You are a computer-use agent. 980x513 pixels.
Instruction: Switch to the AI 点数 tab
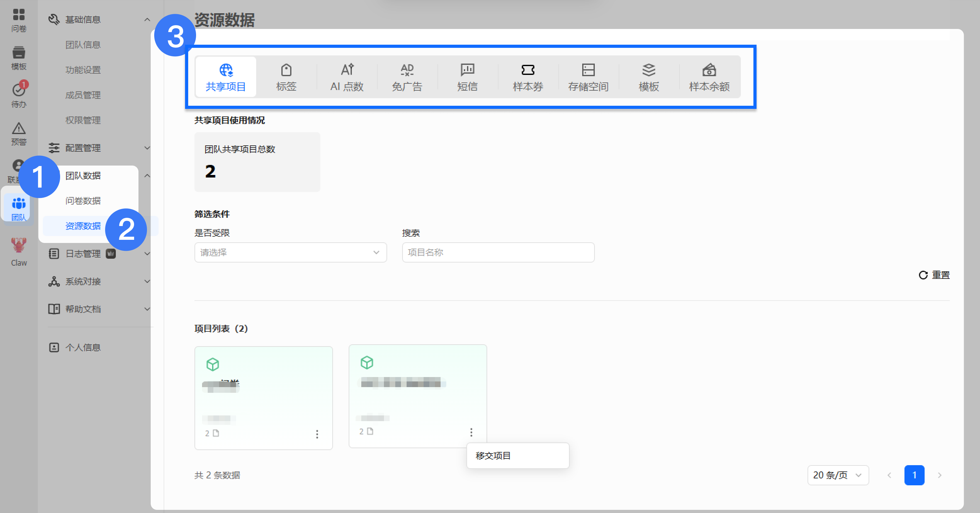click(346, 77)
